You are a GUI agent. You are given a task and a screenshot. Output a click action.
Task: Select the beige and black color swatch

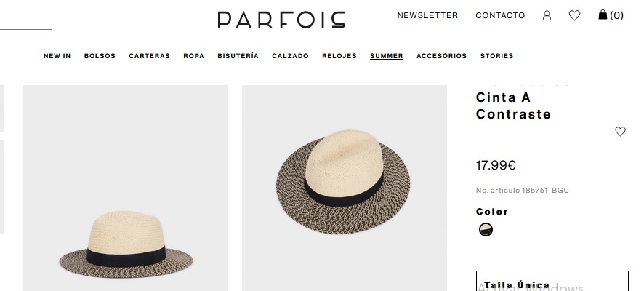point(486,229)
